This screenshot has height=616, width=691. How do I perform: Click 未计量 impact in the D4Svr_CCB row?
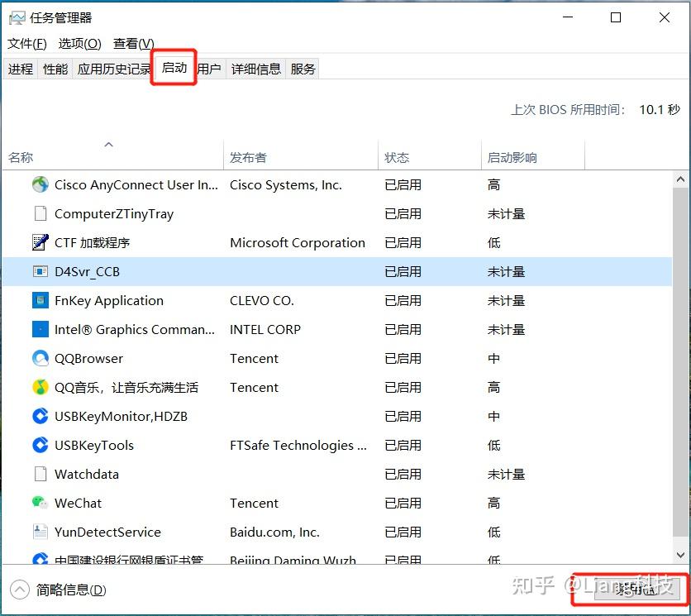(x=507, y=272)
